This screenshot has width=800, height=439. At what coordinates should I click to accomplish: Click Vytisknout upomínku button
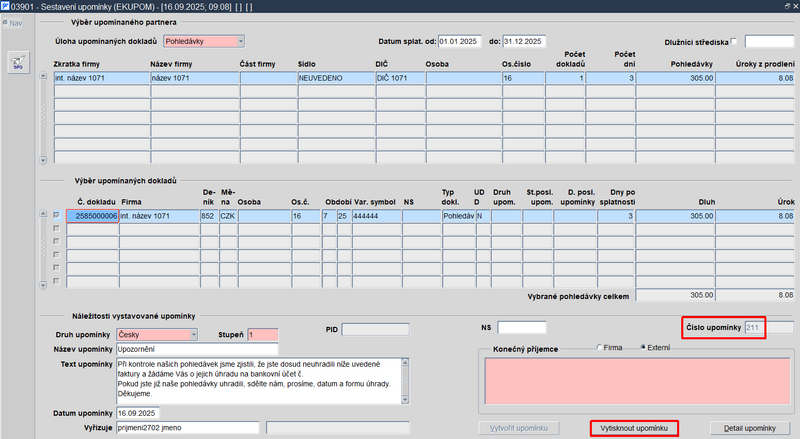(634, 428)
